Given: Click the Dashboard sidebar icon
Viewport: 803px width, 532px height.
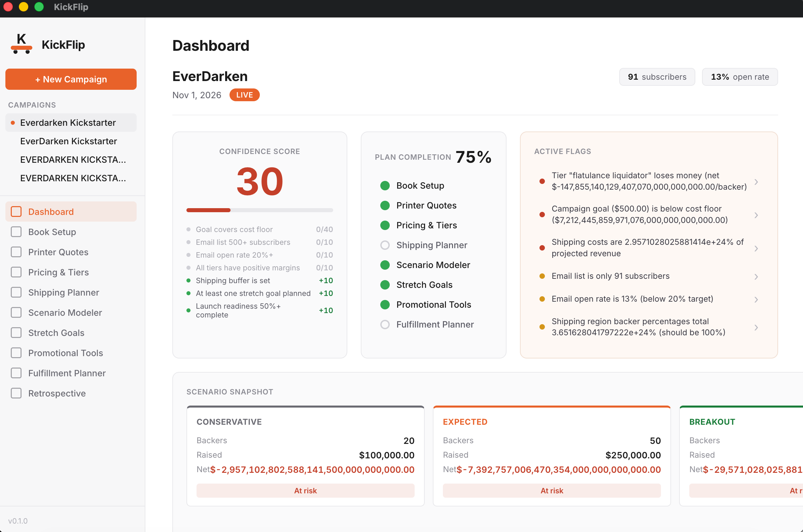Looking at the screenshot, I should coord(16,212).
